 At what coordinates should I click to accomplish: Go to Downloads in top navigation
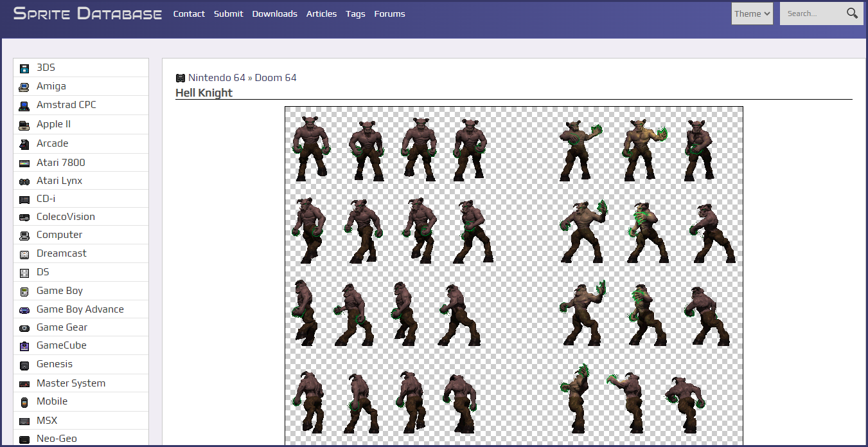[x=275, y=14]
